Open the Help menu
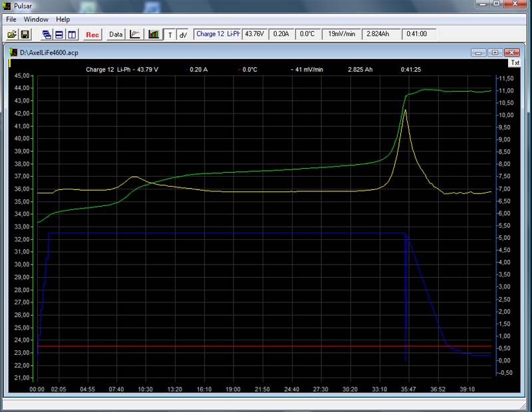 [x=63, y=19]
